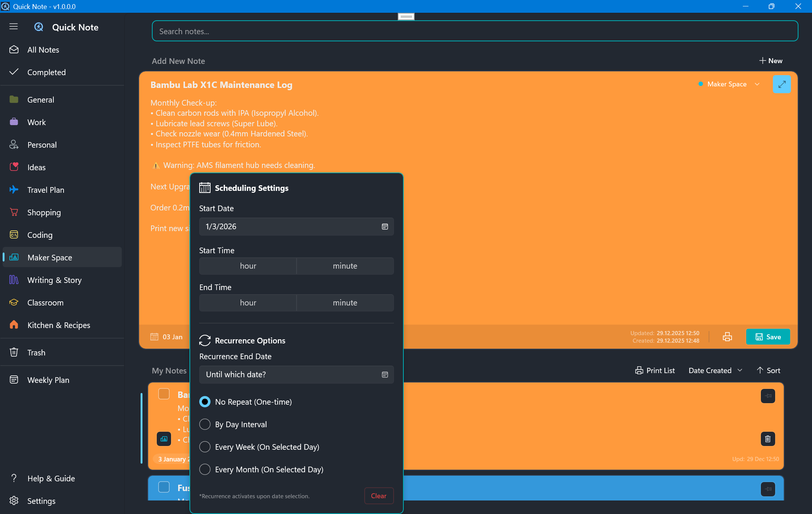Click the red Clear button
812x514 pixels.
point(379,496)
